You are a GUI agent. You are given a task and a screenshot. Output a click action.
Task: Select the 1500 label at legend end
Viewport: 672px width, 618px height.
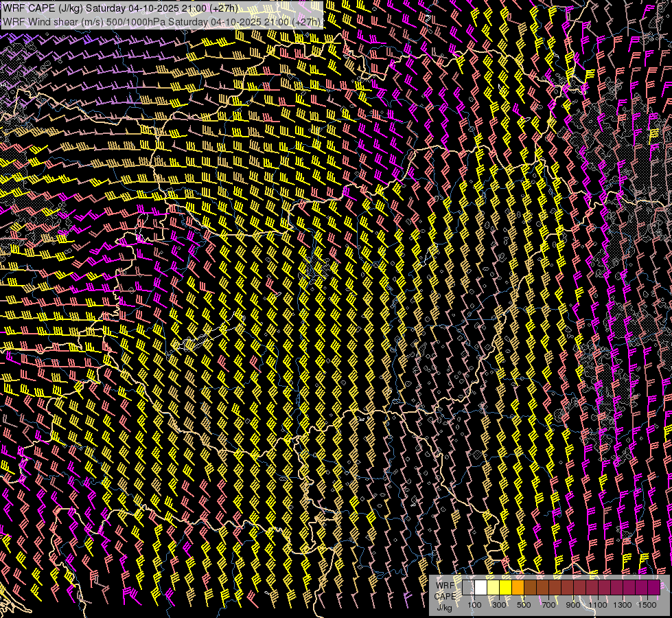coord(647,605)
